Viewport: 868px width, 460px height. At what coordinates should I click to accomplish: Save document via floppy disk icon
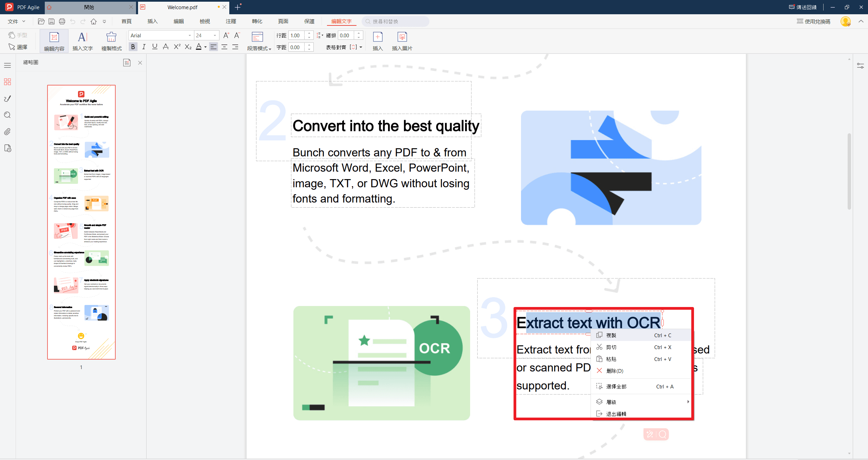click(x=52, y=21)
